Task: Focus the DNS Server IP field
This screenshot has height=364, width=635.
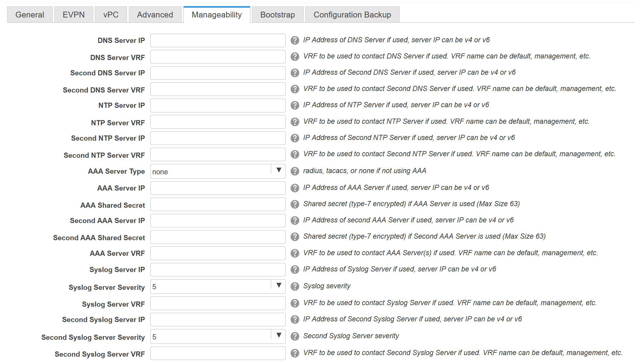Action: pyautogui.click(x=217, y=40)
